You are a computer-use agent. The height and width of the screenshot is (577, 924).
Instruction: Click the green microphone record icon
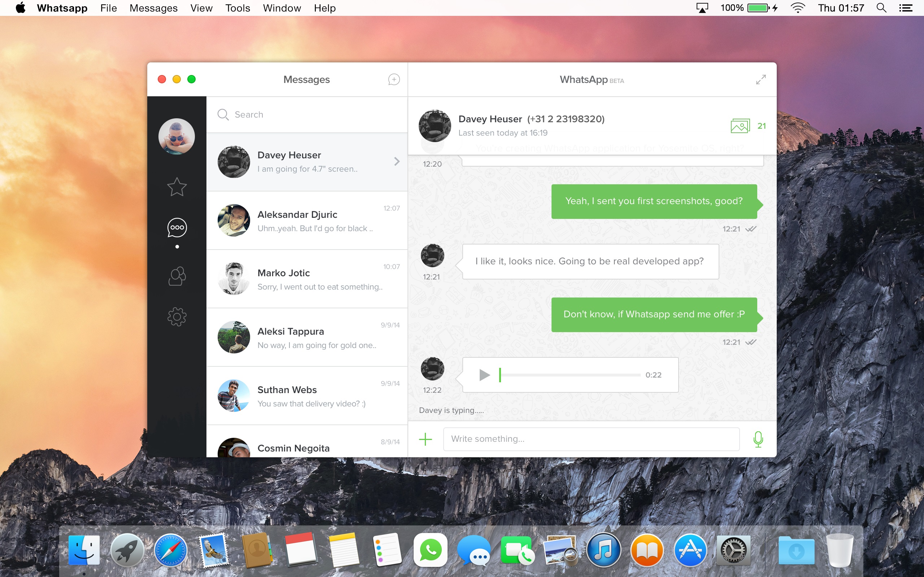pyautogui.click(x=758, y=439)
